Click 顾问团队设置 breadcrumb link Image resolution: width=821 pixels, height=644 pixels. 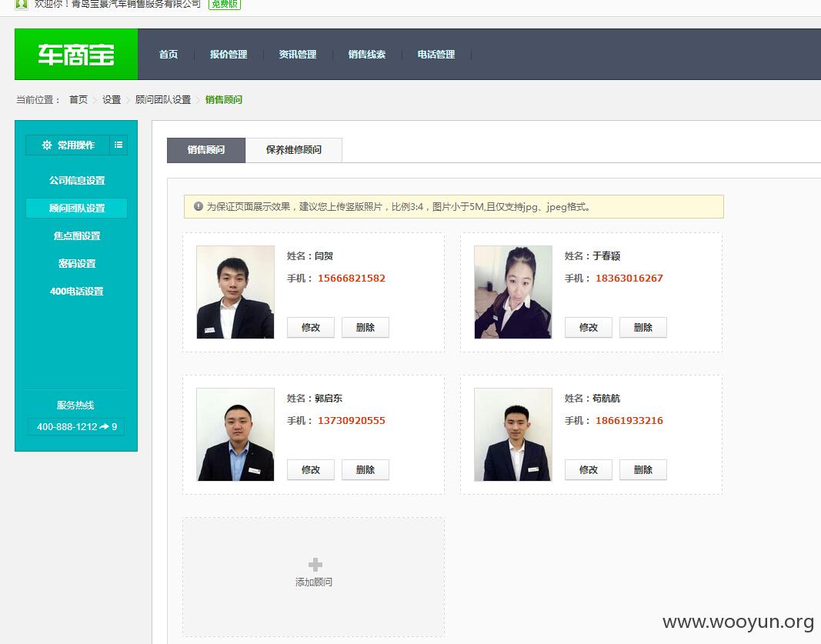(163, 99)
